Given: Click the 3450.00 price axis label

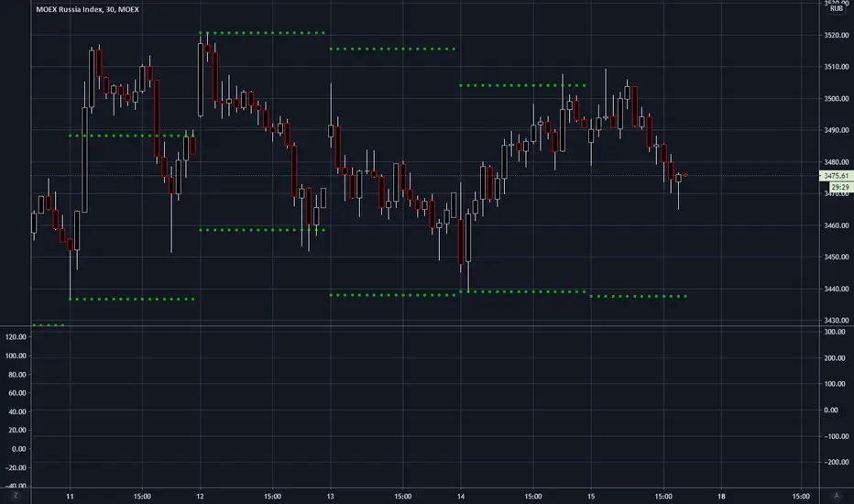Looking at the screenshot, I should tap(836, 257).
